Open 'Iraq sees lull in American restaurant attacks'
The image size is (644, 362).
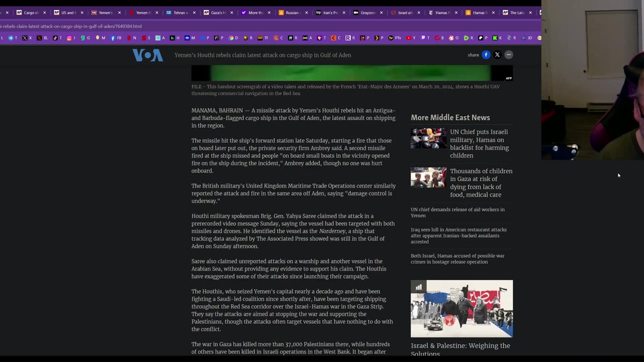coord(458,235)
